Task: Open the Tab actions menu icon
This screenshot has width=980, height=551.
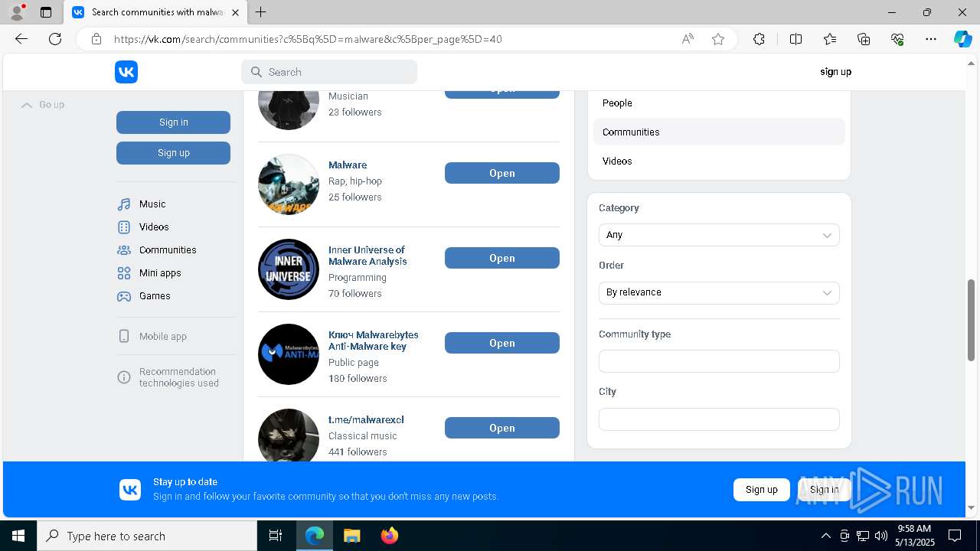Action: pyautogui.click(x=46, y=12)
